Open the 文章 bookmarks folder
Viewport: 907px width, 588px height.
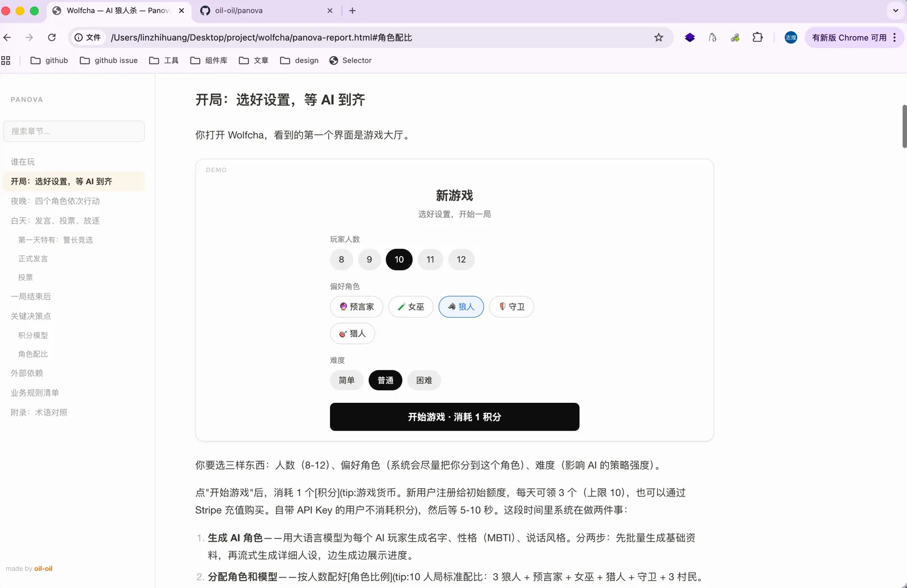254,61
